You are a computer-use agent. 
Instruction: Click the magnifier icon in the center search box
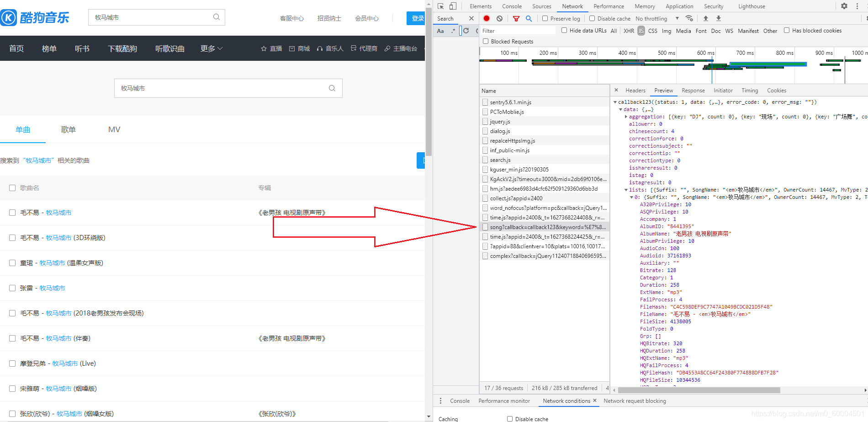pos(332,88)
